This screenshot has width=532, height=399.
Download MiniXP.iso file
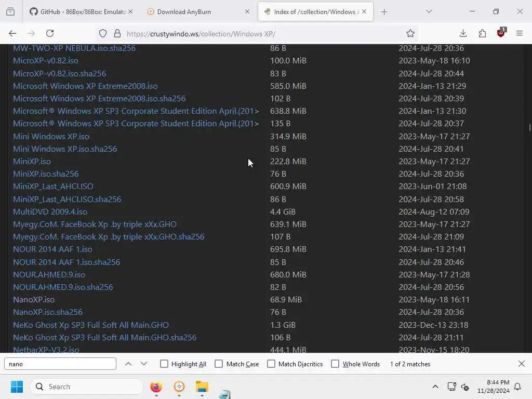tap(32, 162)
